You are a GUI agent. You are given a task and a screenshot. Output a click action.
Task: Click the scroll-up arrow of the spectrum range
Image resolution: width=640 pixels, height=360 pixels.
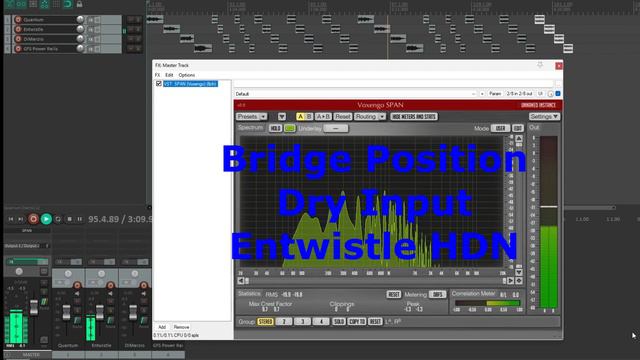click(519, 139)
